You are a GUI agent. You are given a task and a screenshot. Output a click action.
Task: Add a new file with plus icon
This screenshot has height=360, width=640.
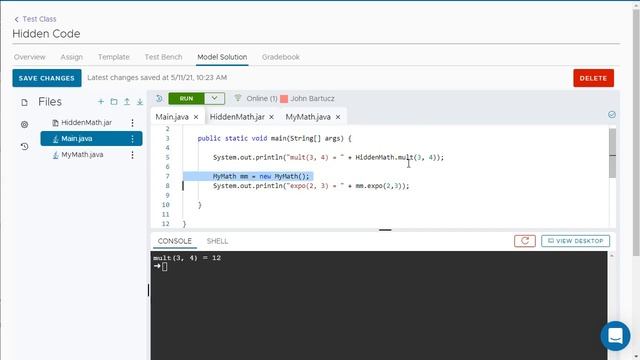click(x=101, y=102)
